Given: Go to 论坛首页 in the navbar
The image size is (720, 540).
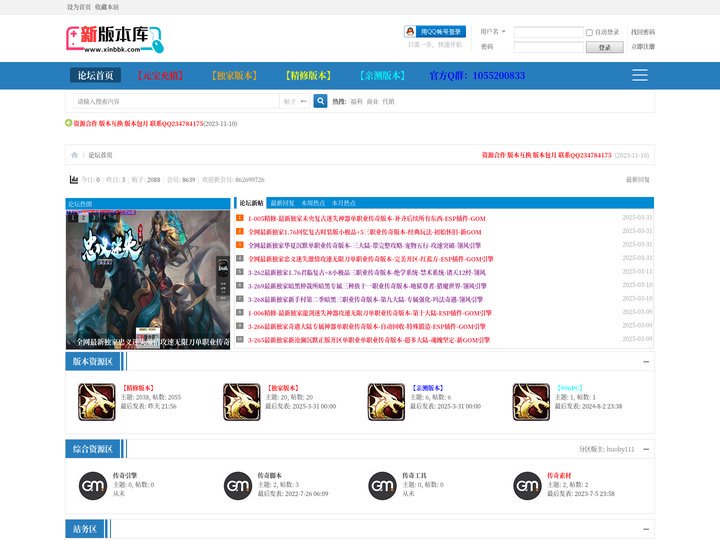Looking at the screenshot, I should point(96,75).
